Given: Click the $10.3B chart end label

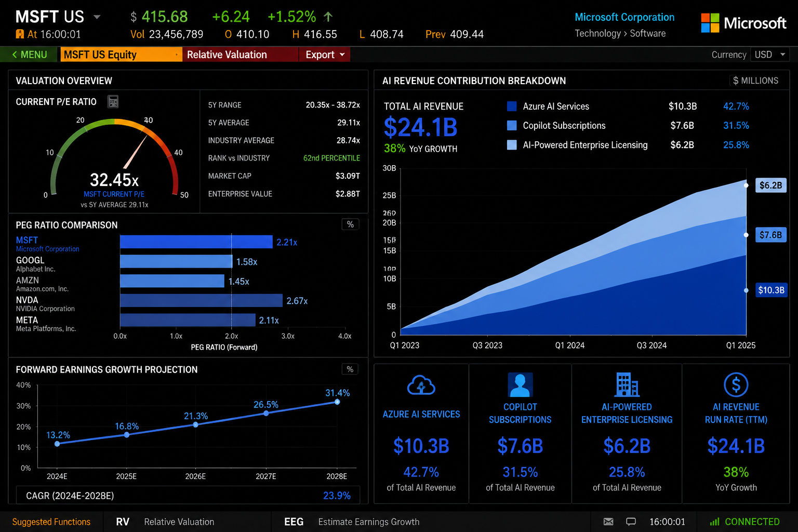Looking at the screenshot, I should point(771,290).
